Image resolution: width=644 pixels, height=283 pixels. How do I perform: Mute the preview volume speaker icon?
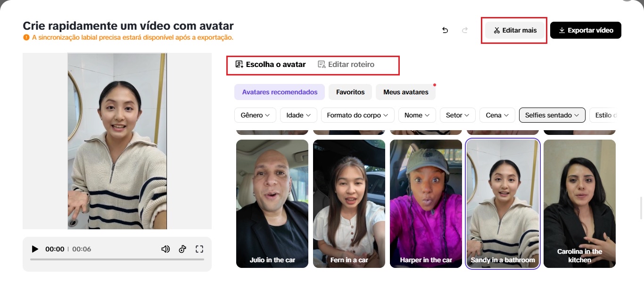[165, 249]
